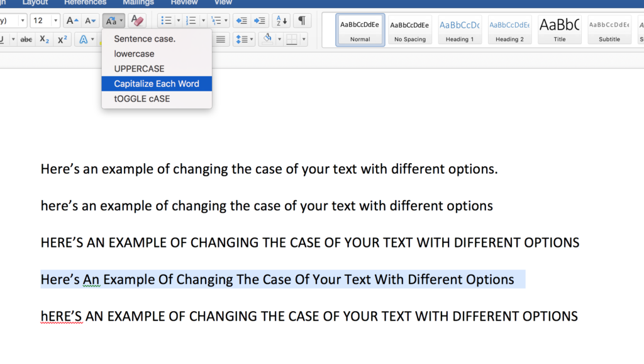Toggle subscript X2 formatting
This screenshot has width=644, height=364.
tap(45, 40)
